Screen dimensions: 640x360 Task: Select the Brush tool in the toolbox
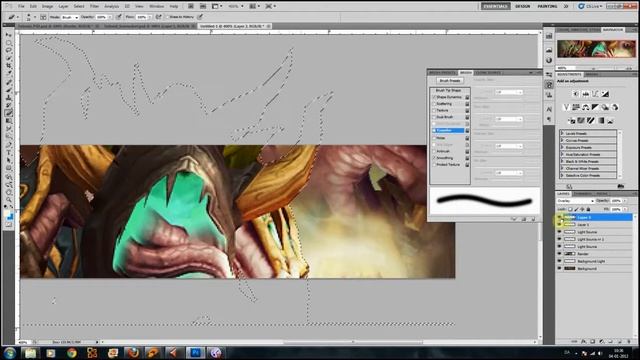point(9,90)
